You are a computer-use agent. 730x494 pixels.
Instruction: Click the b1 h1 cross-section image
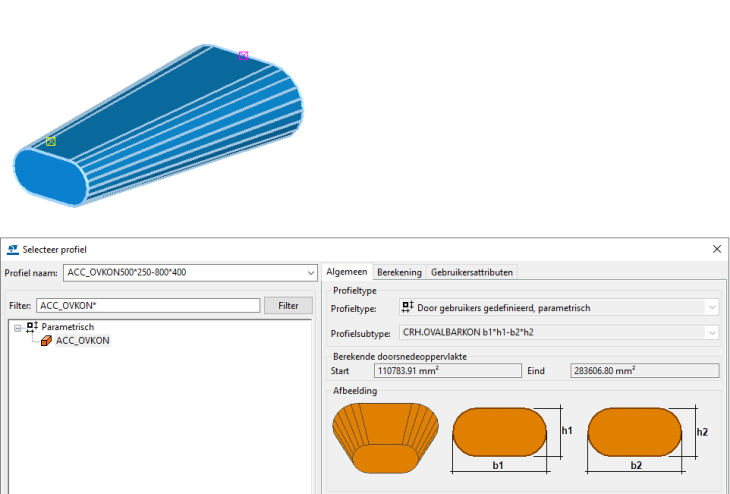[512, 440]
